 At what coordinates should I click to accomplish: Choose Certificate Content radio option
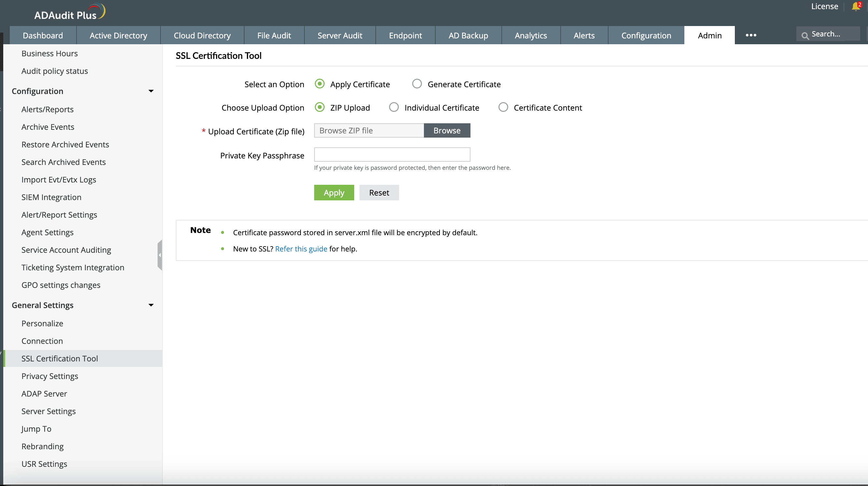[503, 107]
